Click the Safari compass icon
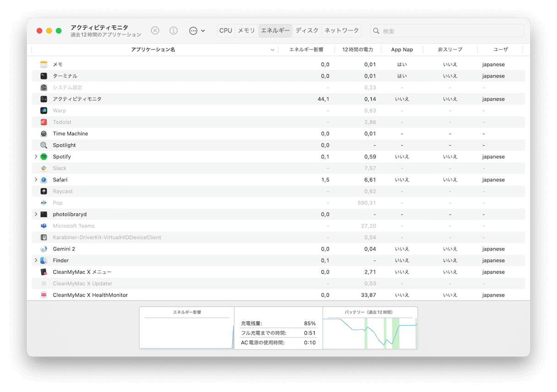Image resolution: width=557 pixels, height=392 pixels. coord(44,180)
